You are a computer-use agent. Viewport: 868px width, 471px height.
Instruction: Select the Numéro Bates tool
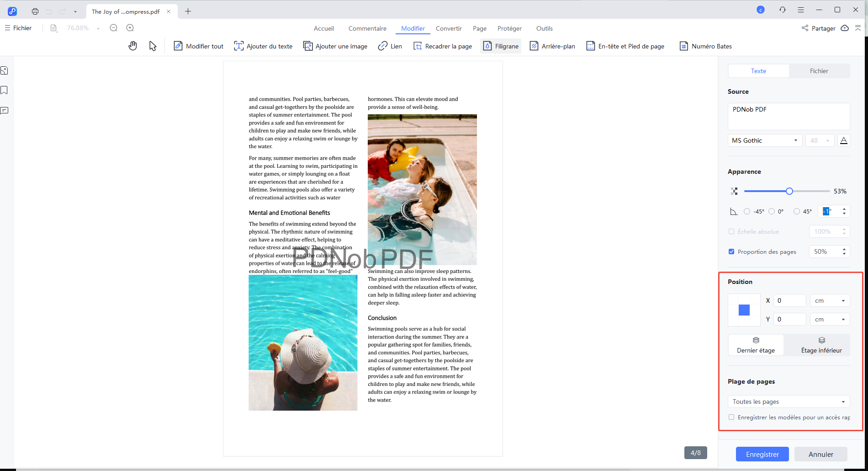[x=705, y=46]
